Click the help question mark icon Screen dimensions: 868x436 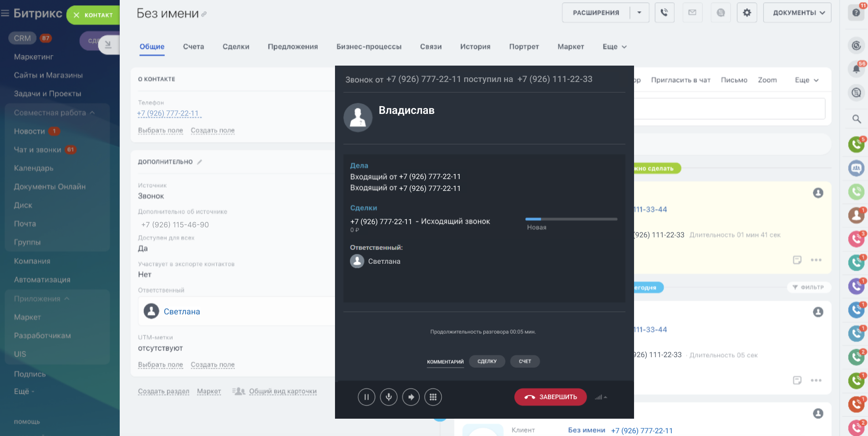[x=856, y=13]
